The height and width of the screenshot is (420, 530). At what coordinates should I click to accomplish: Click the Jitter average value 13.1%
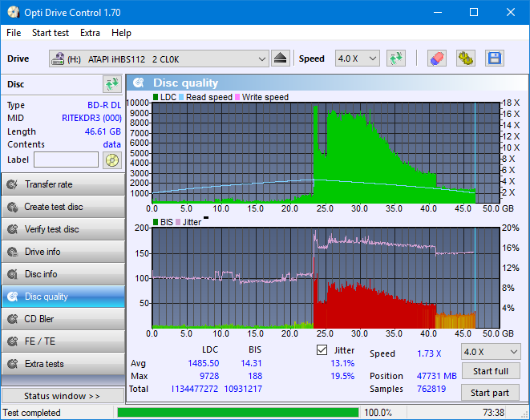coord(342,363)
